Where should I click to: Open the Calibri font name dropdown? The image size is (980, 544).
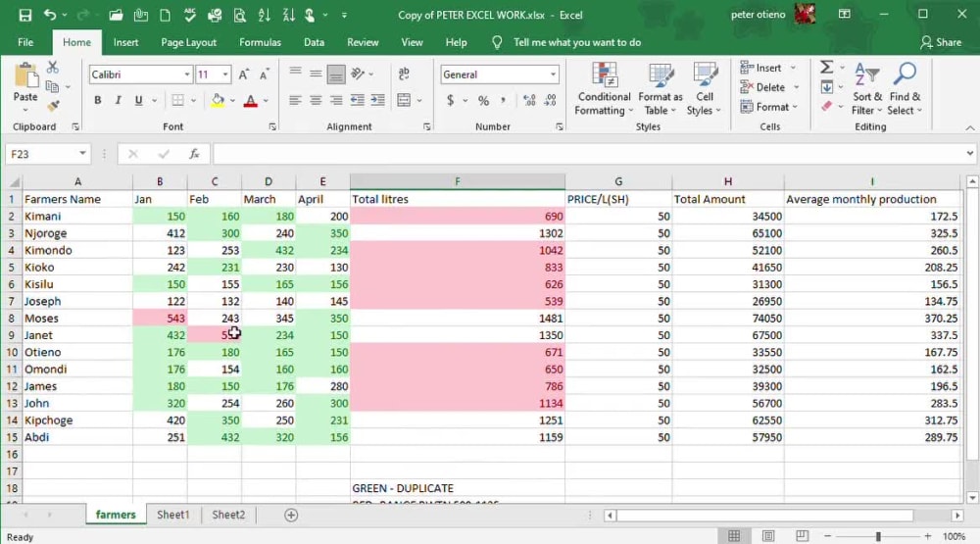[x=187, y=74]
